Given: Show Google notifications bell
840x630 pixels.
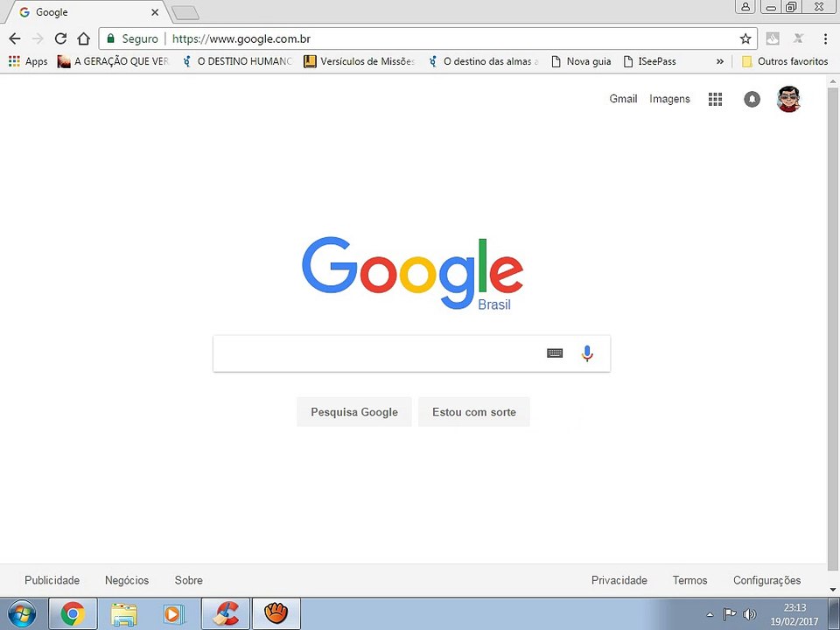Looking at the screenshot, I should [752, 99].
